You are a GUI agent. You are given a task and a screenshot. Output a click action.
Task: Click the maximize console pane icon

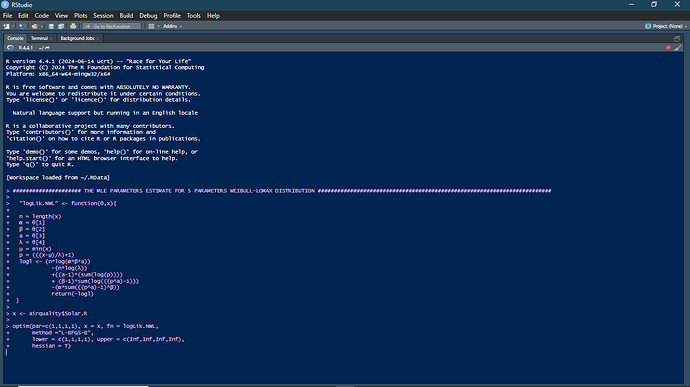click(x=677, y=39)
